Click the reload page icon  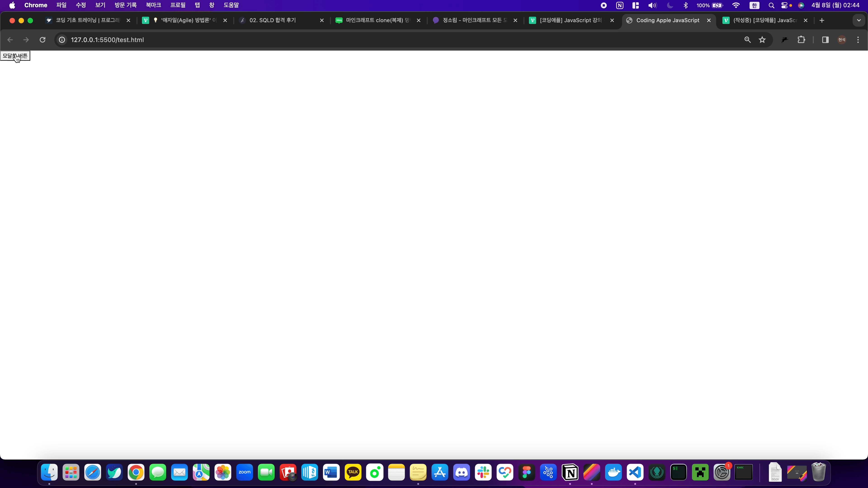tap(42, 40)
